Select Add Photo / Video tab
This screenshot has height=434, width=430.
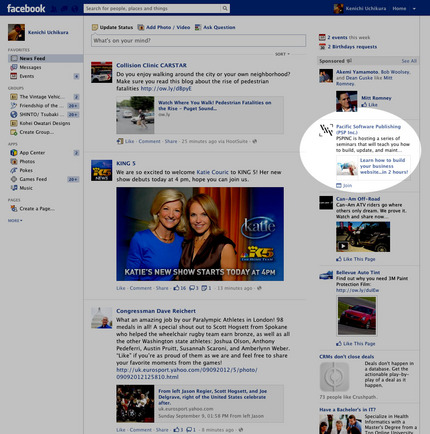click(164, 27)
